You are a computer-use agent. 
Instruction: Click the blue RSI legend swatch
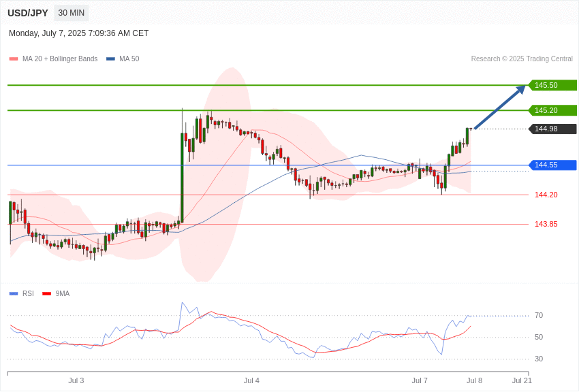(14, 293)
